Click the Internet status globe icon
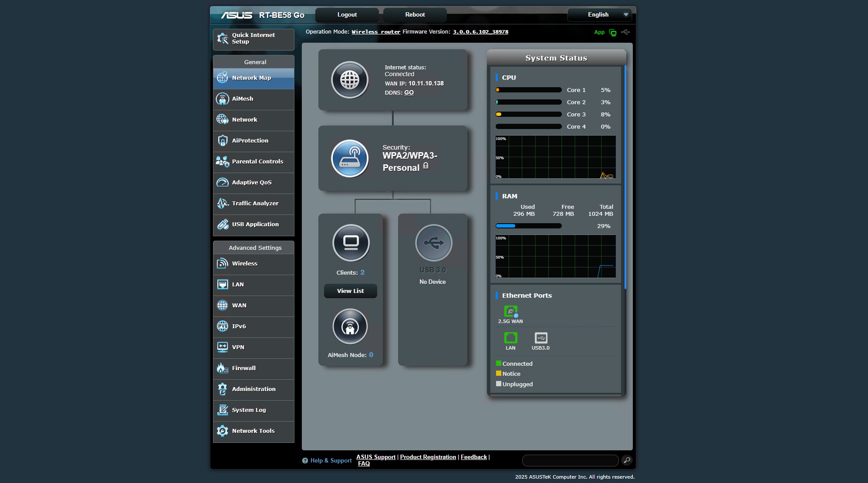Image resolution: width=868 pixels, height=483 pixels. [349, 80]
